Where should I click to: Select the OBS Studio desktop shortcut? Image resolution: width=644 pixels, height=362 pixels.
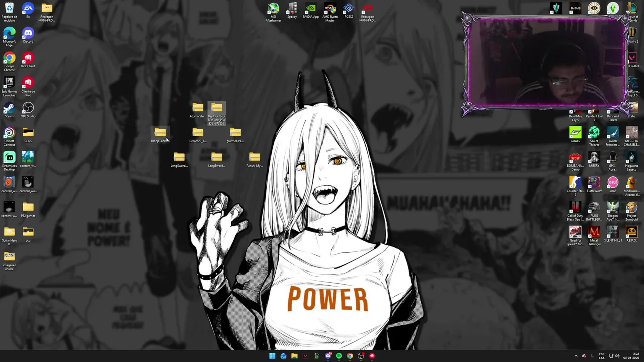[28, 110]
